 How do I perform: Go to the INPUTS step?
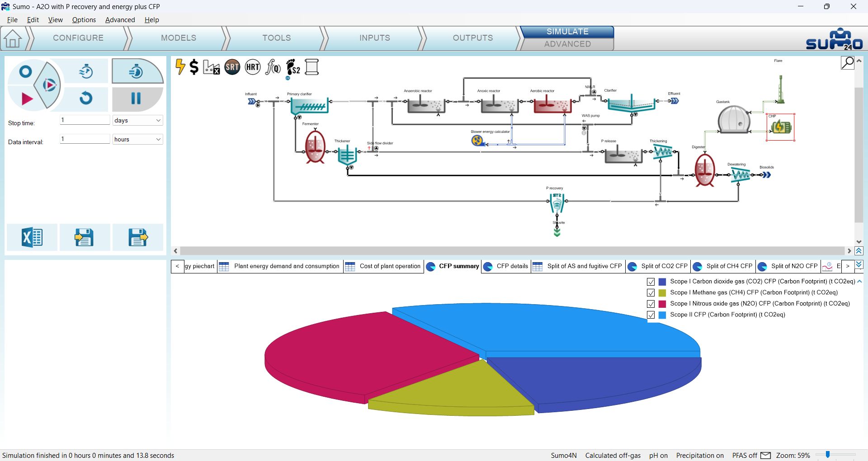pos(375,38)
